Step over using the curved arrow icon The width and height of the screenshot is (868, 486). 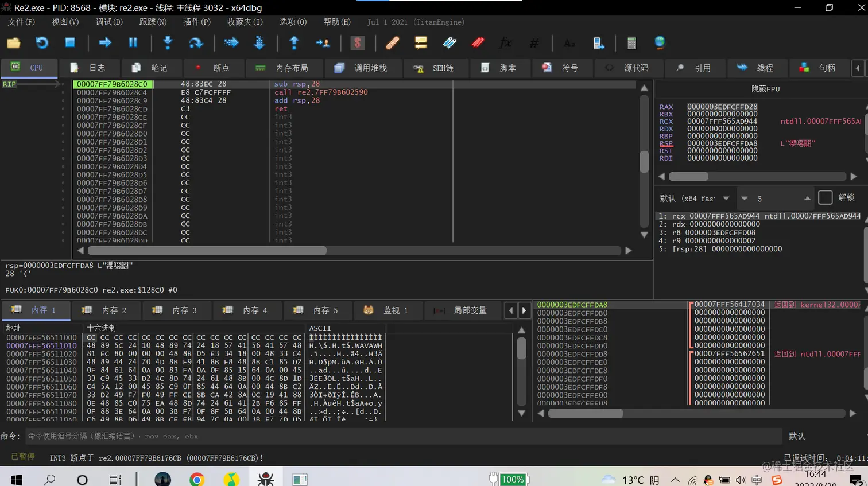(196, 43)
